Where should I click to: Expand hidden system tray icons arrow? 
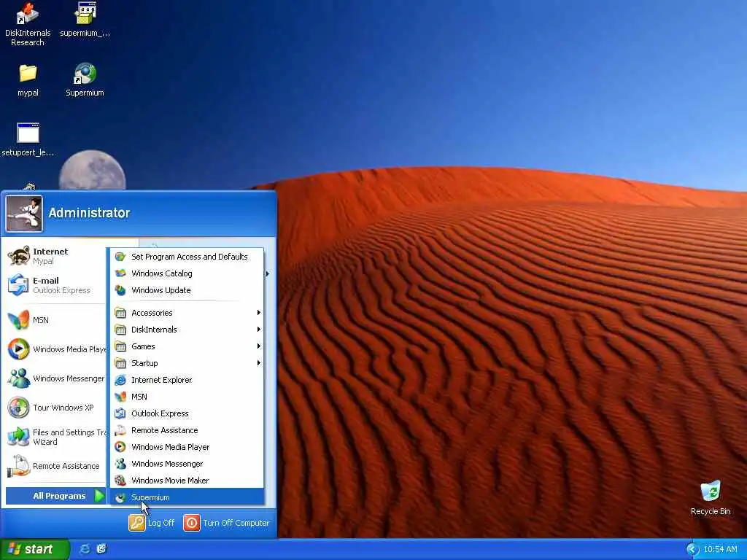[x=692, y=550]
